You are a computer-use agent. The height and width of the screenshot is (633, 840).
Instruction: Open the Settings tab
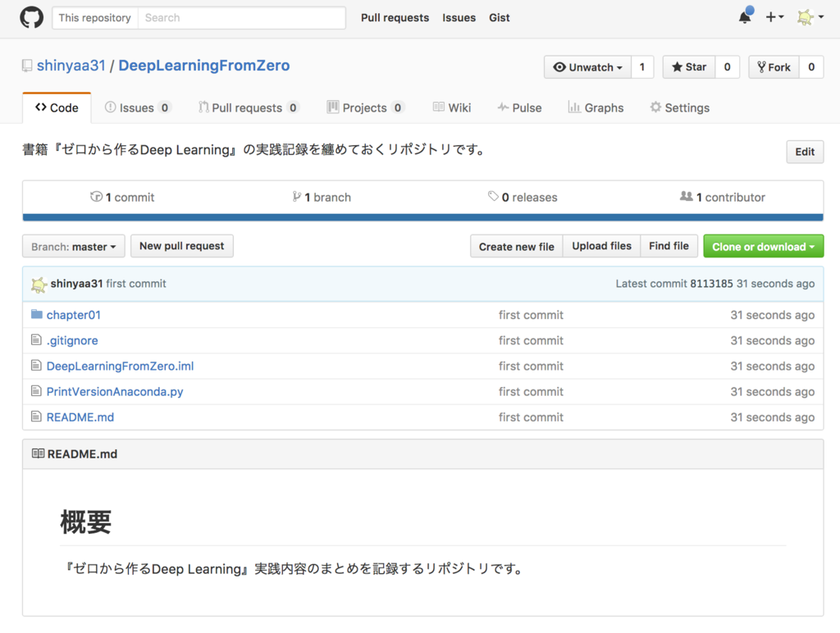pos(680,107)
